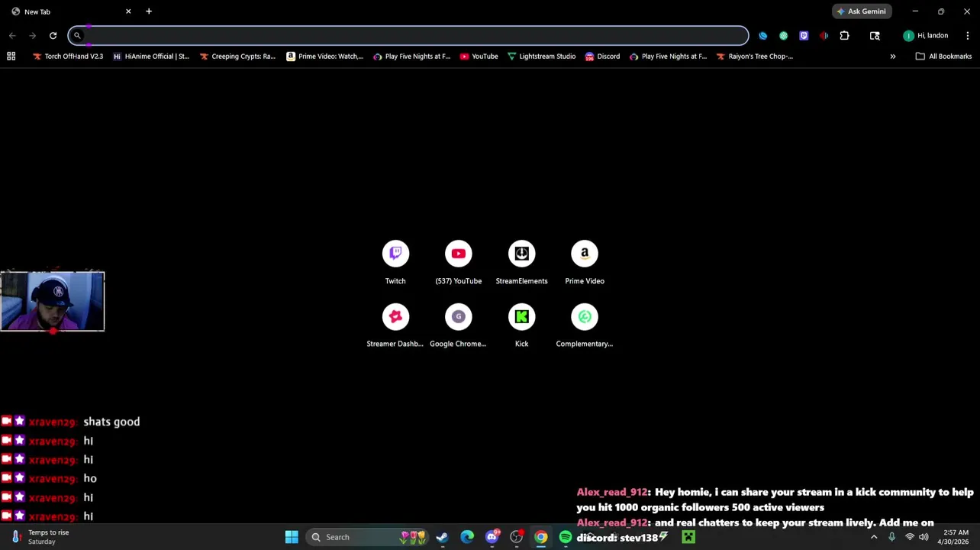980x550 pixels.
Task: Open Steam from the taskbar
Action: [442, 537]
